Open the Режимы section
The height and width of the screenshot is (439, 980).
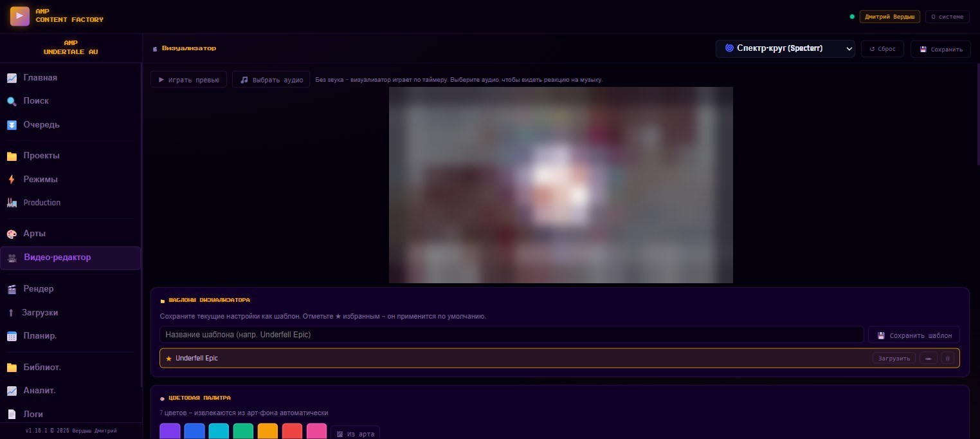coord(71,180)
